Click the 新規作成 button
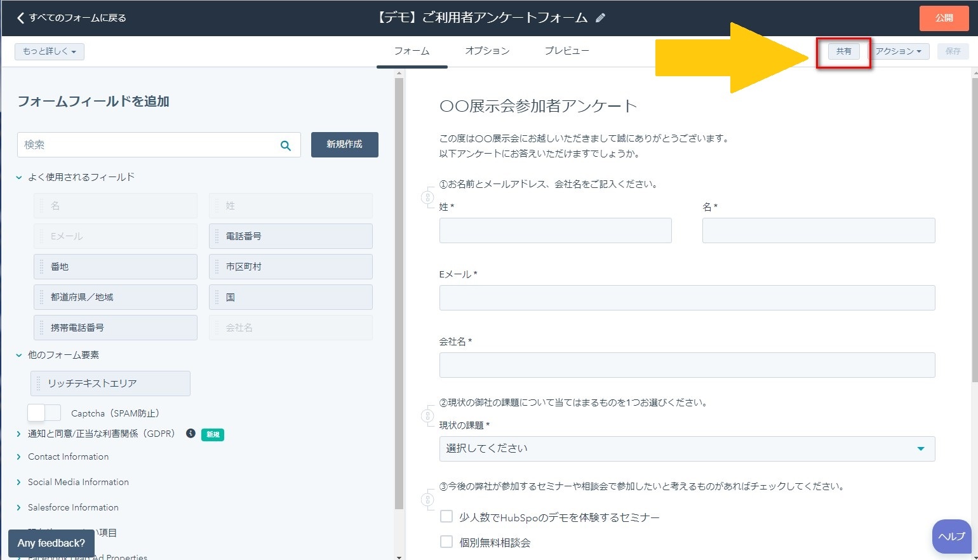Viewport: 978px width, 560px height. (x=345, y=145)
